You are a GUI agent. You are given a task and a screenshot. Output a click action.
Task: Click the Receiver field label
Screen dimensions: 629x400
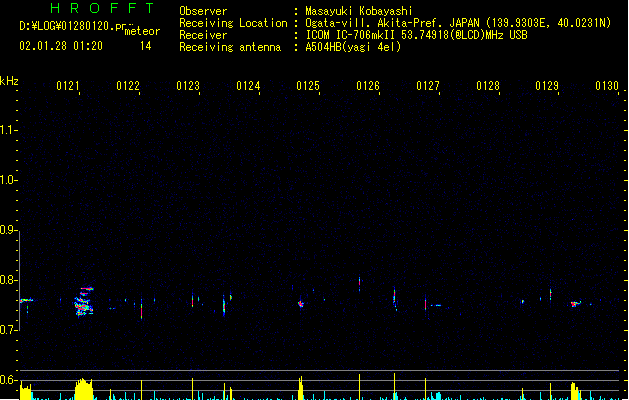click(x=203, y=35)
